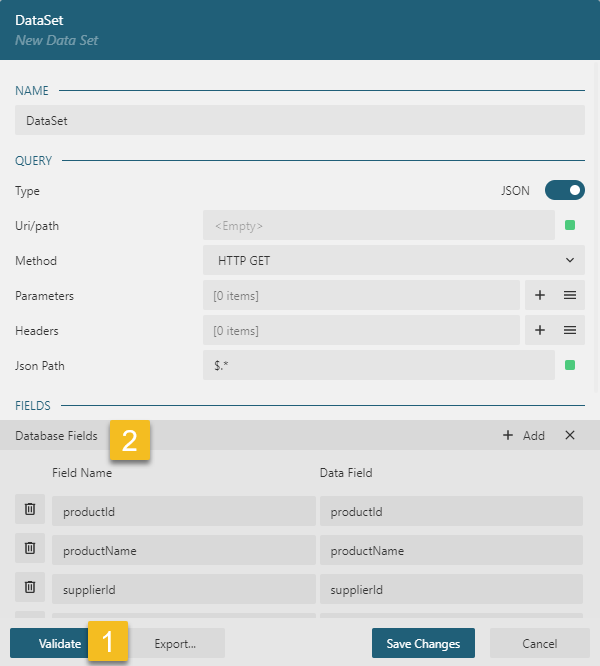Edit the Json Path field value

tap(378, 366)
